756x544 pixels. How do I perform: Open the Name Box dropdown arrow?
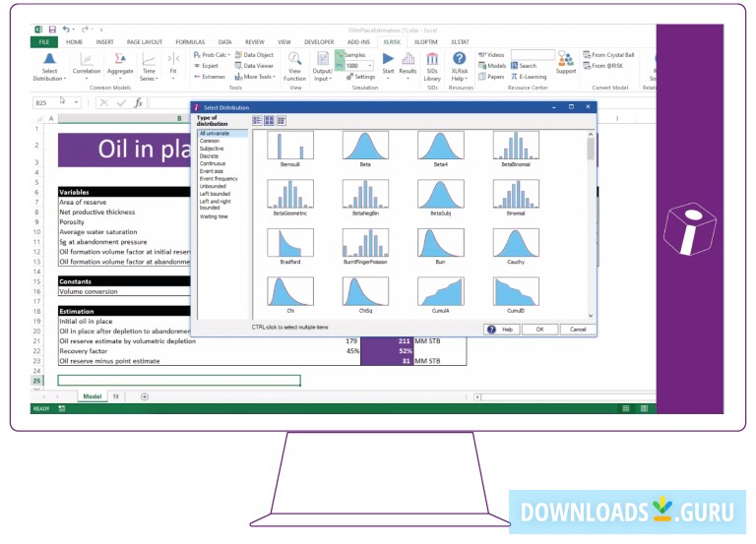tap(76, 102)
